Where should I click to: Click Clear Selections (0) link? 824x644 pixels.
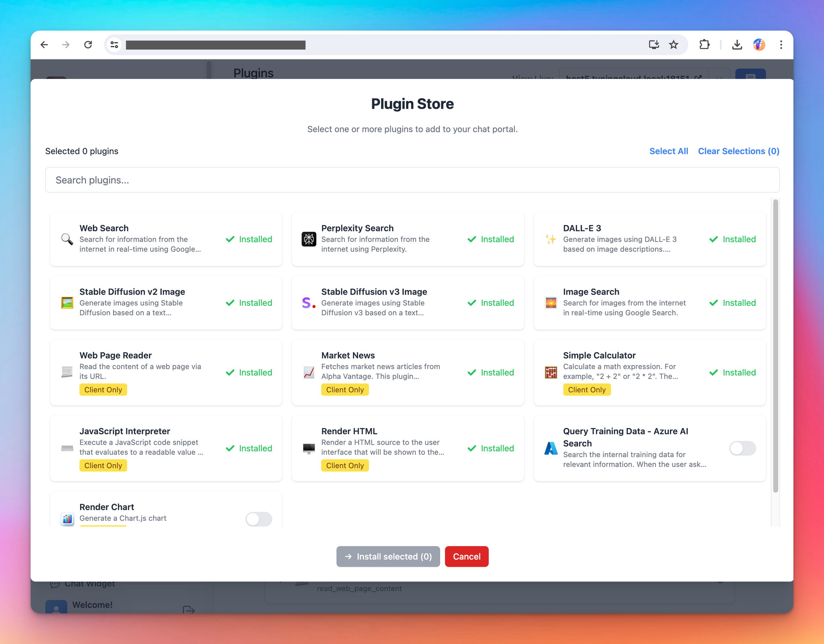pyautogui.click(x=739, y=151)
